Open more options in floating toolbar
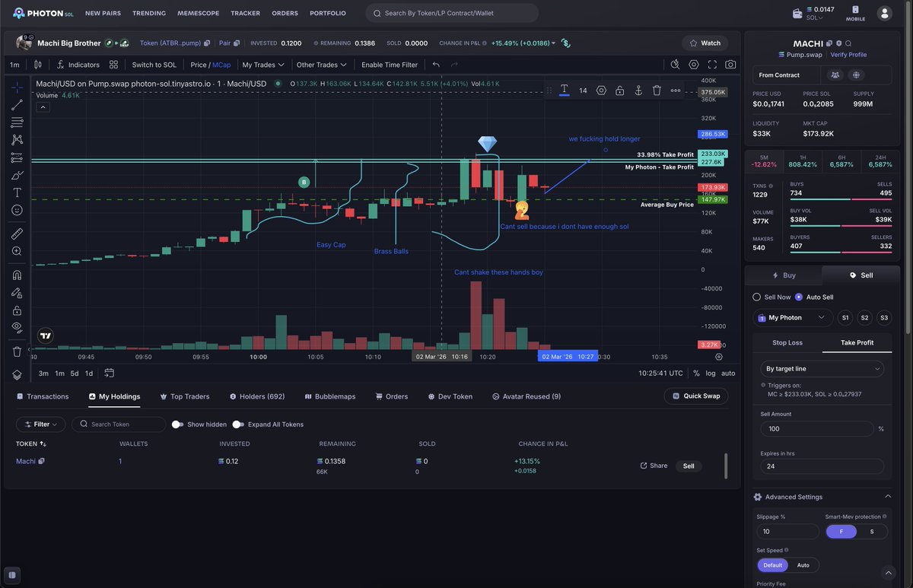 [676, 91]
